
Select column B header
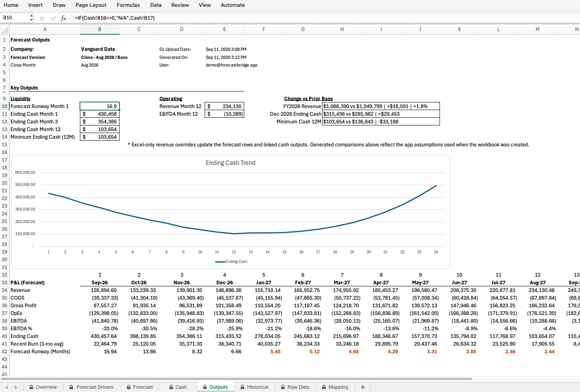100,29
